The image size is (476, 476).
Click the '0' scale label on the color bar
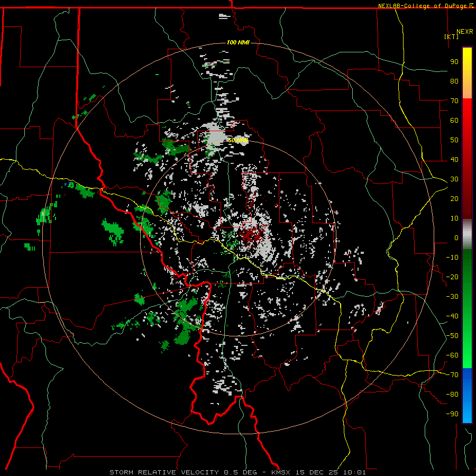pyautogui.click(x=456, y=237)
